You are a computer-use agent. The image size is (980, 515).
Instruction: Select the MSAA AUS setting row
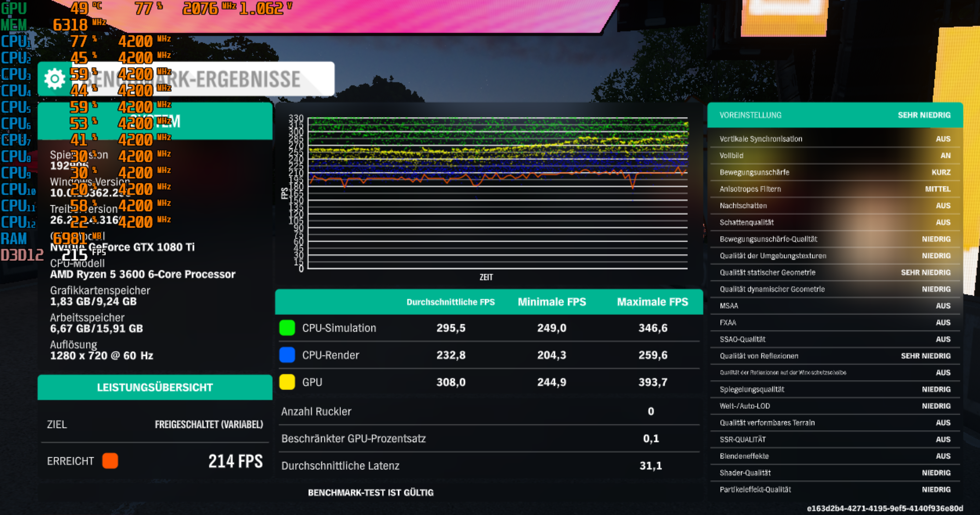tap(835, 306)
